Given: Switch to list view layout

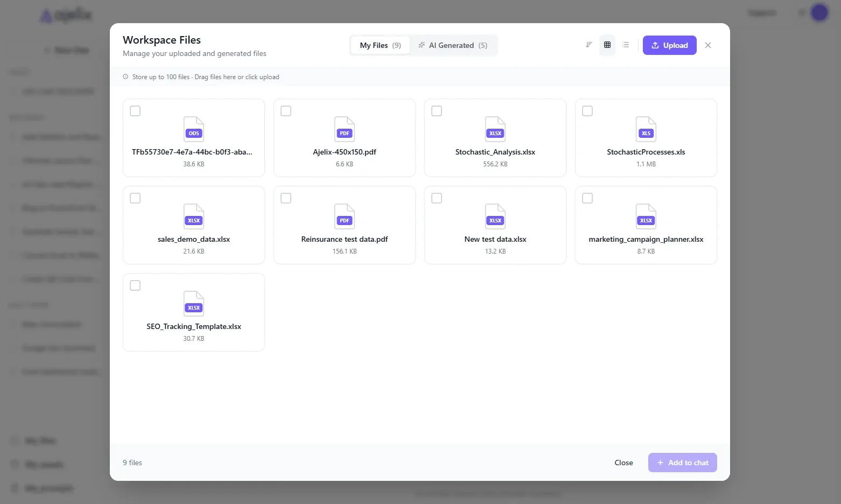Looking at the screenshot, I should [625, 45].
